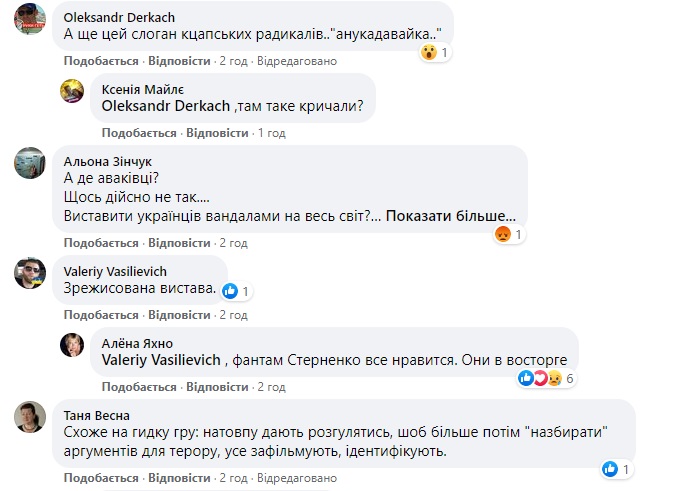
Task: Click Альона Зінчук's avatar thumbnail
Action: pyautogui.click(x=29, y=165)
